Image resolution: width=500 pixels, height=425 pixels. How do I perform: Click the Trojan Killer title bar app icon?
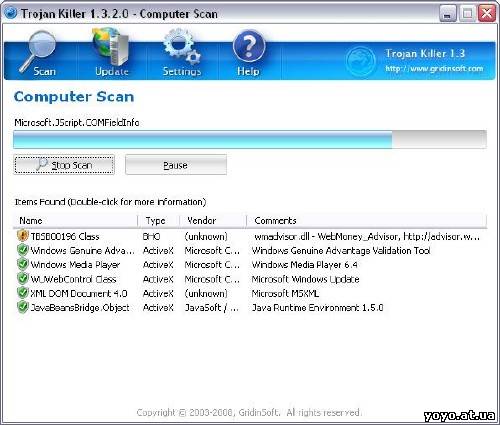click(11, 13)
